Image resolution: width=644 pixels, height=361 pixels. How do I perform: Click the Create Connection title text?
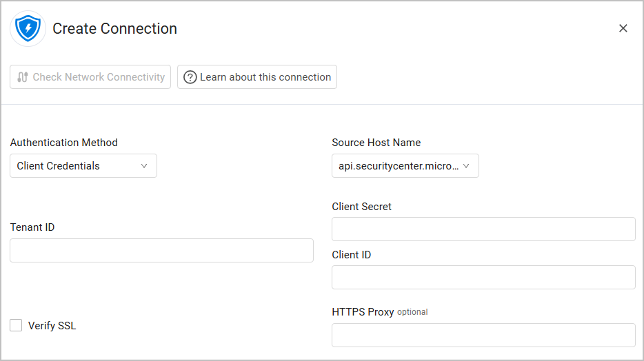pyautogui.click(x=114, y=29)
